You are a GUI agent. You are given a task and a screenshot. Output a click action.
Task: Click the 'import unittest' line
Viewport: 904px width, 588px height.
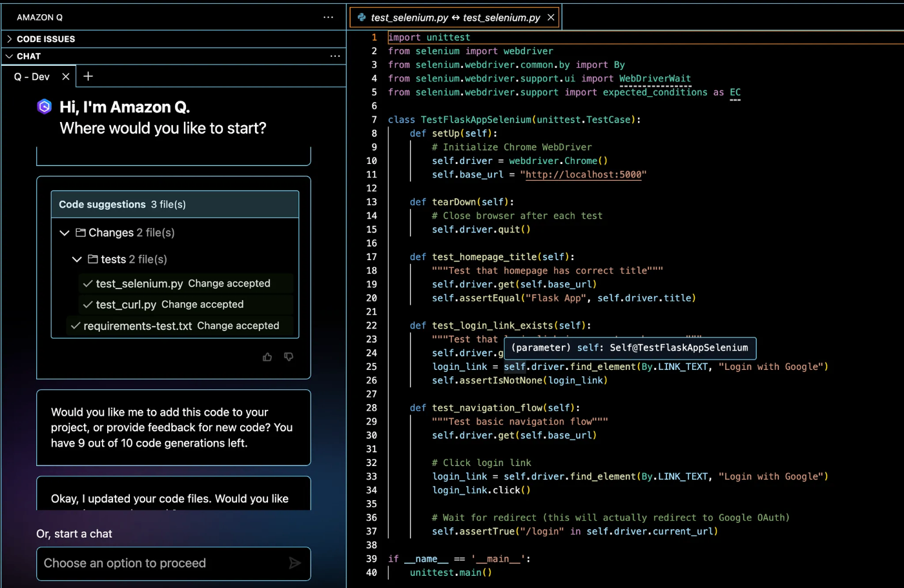(x=429, y=37)
